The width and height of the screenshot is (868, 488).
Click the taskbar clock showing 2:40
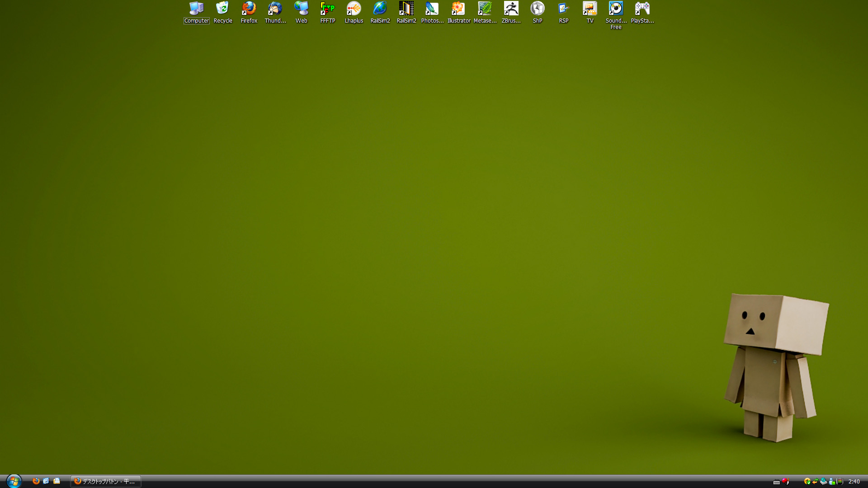pyautogui.click(x=854, y=482)
